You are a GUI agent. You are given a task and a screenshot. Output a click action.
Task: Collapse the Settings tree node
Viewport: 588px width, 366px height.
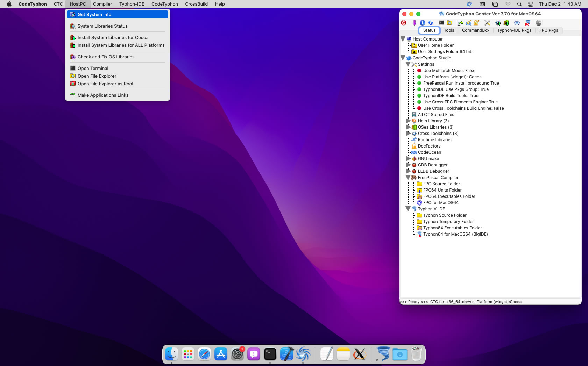[x=408, y=64]
